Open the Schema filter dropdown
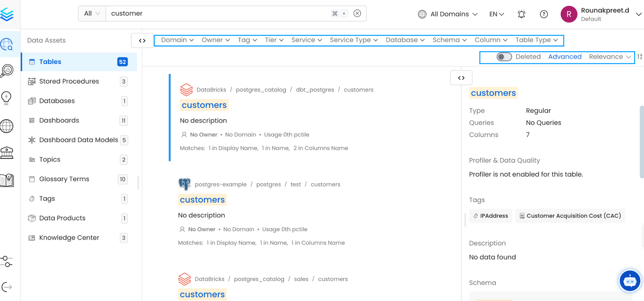 [x=449, y=40]
